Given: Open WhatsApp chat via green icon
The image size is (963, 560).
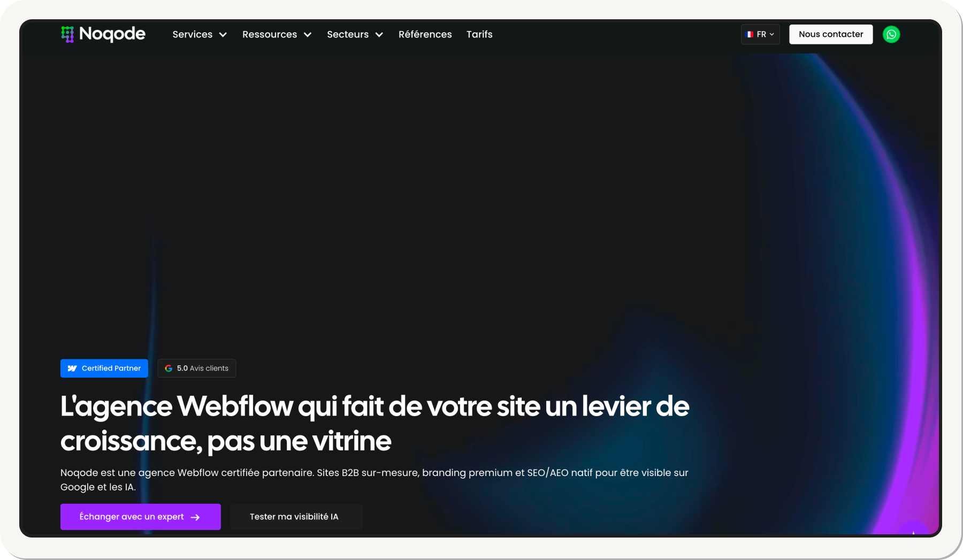Looking at the screenshot, I should 891,34.
